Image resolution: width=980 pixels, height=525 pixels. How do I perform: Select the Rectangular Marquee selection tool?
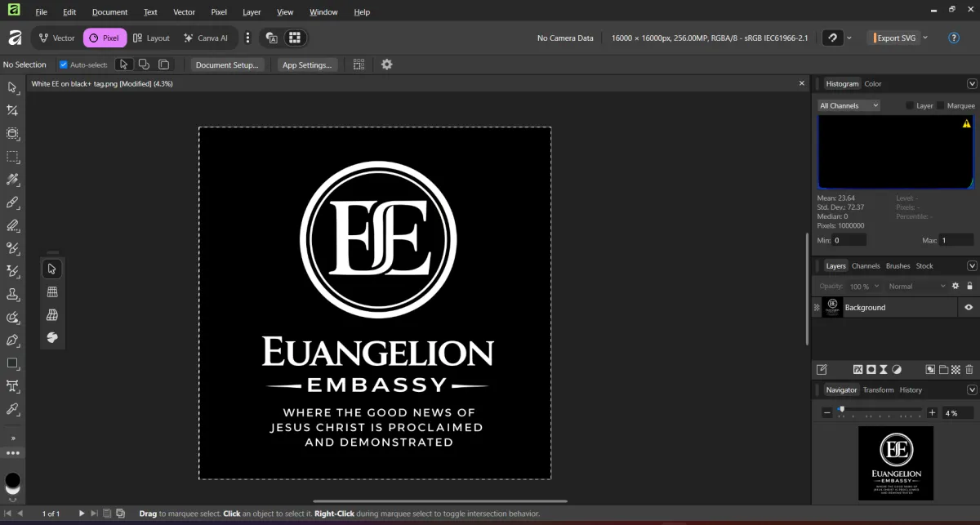tap(12, 156)
